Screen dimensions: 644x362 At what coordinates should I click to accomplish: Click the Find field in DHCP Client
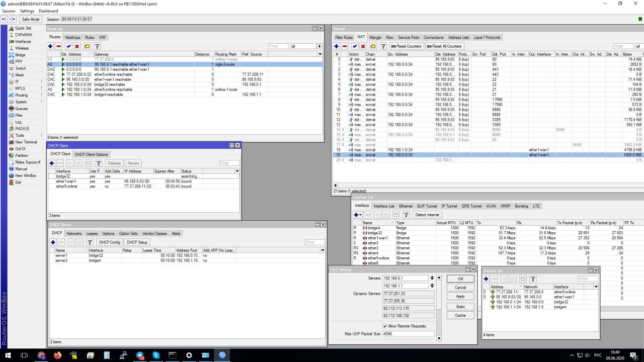click(229, 163)
